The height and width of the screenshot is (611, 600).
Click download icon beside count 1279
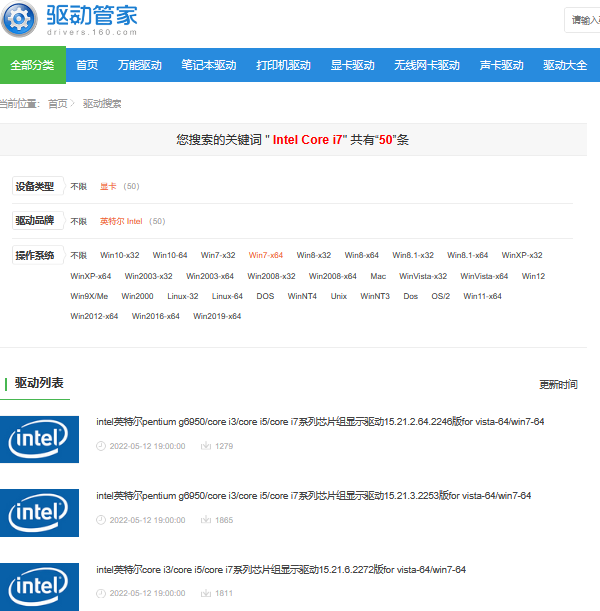click(206, 446)
